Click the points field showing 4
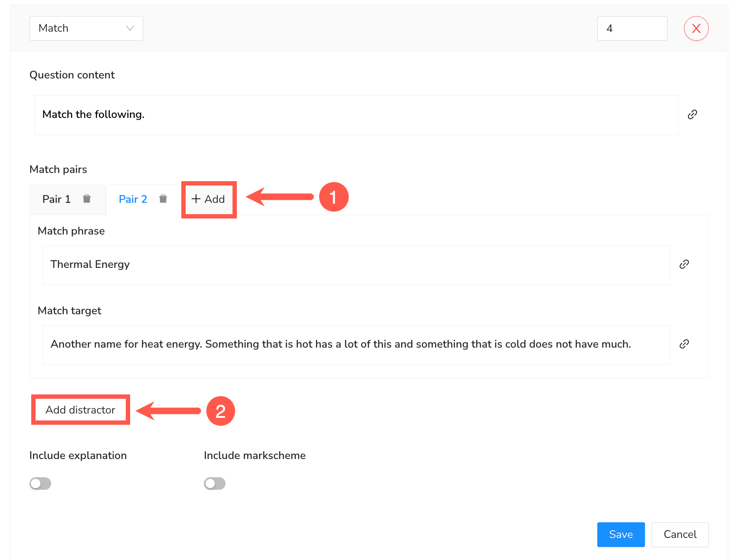 pyautogui.click(x=632, y=29)
